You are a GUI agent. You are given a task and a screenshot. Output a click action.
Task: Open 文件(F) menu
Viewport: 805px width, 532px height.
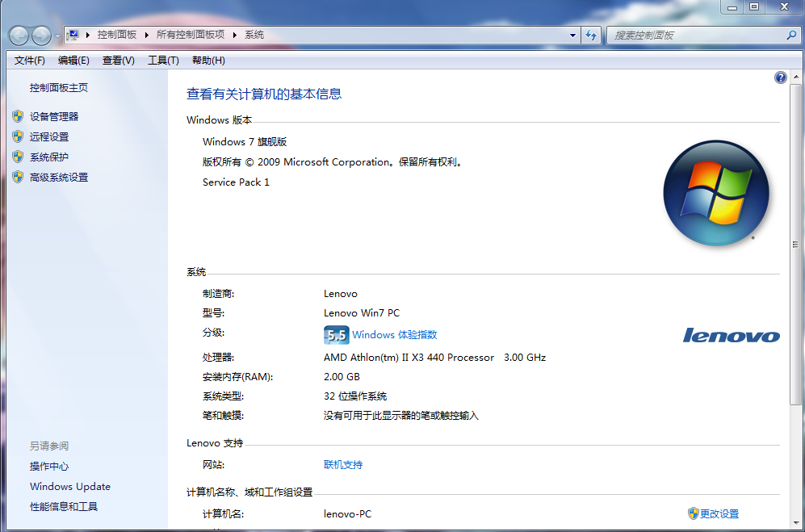pos(30,61)
